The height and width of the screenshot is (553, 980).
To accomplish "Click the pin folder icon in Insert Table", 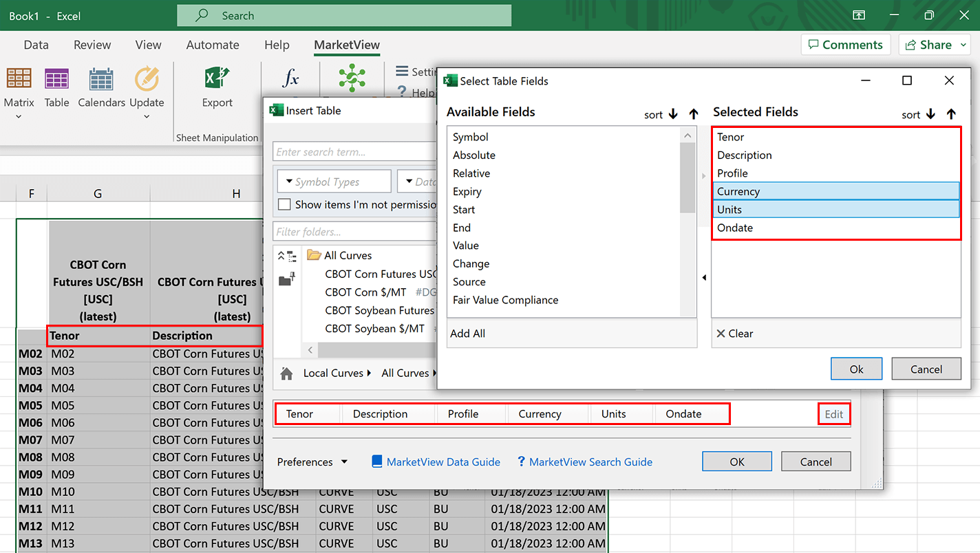I will (287, 279).
